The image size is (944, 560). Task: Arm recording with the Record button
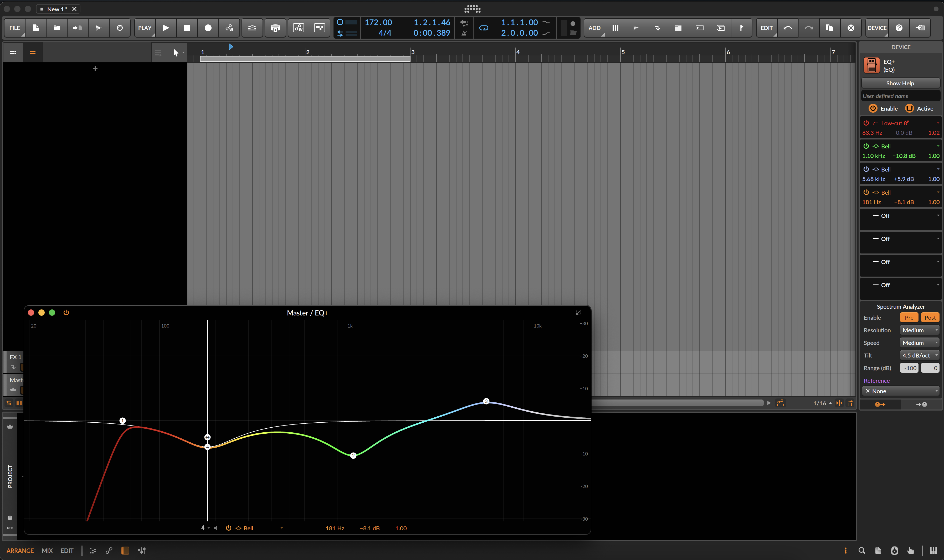[208, 28]
